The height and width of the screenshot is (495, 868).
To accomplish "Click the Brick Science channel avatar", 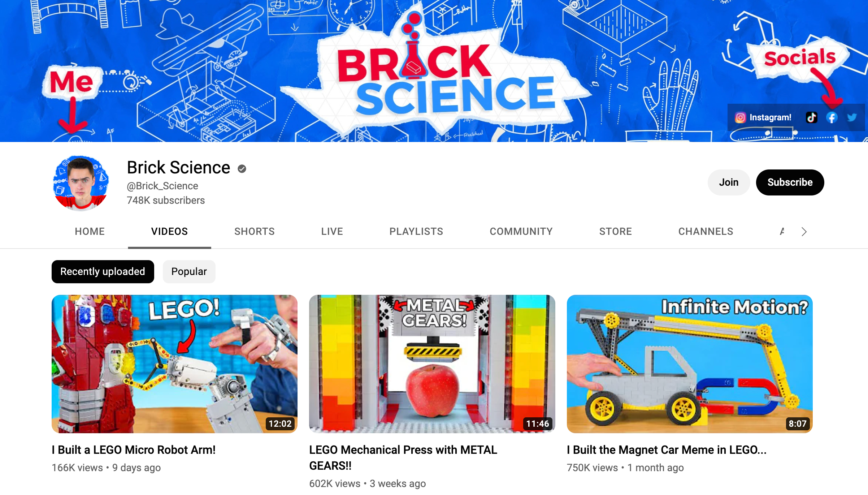I will (x=81, y=183).
